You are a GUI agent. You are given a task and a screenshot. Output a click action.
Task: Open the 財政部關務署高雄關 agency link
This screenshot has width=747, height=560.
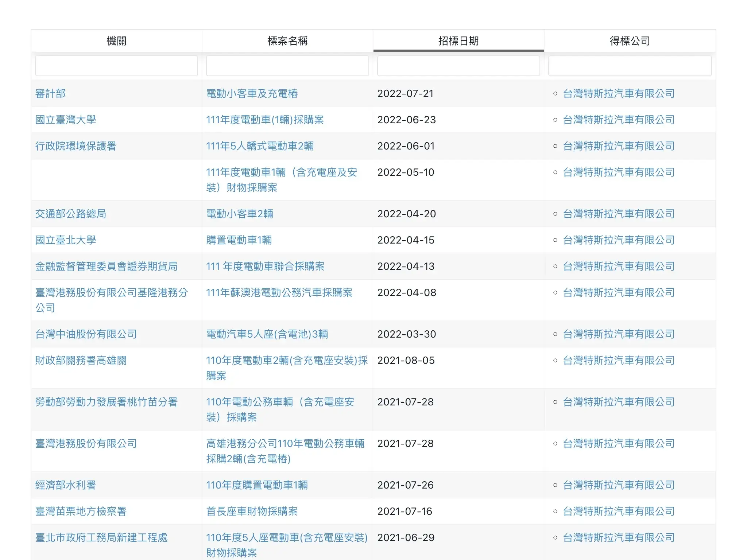point(81,361)
